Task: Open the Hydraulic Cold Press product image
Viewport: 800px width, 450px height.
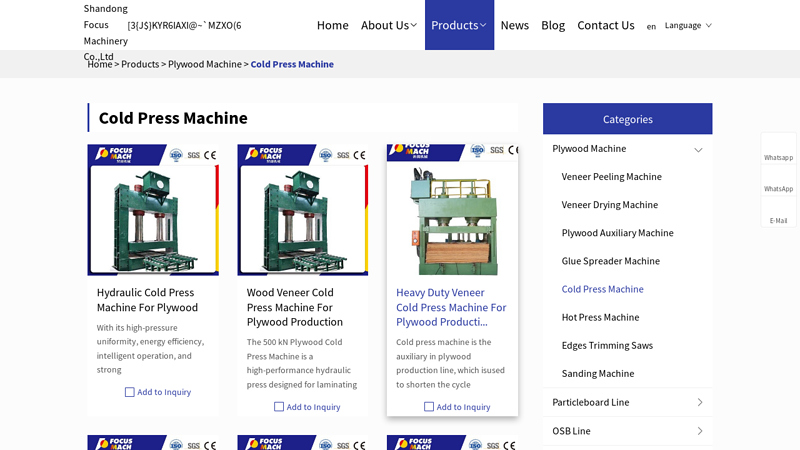Action: pyautogui.click(x=153, y=210)
